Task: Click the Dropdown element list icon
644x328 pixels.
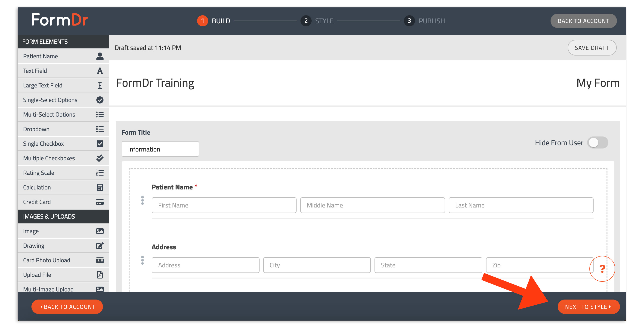Action: tap(100, 129)
